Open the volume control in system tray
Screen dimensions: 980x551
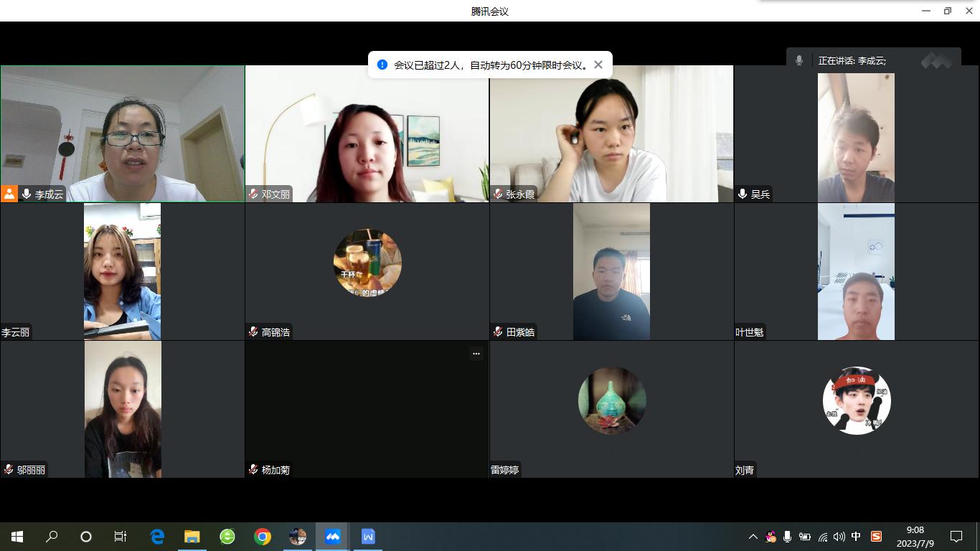click(x=839, y=537)
